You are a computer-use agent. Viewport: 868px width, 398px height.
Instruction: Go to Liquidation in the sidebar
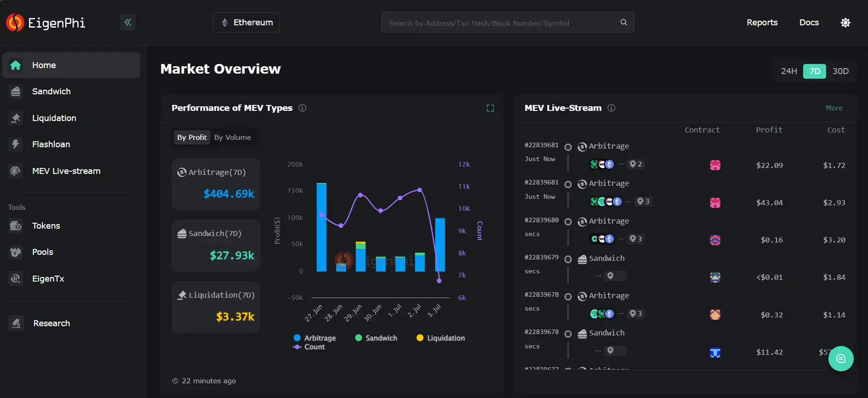click(x=54, y=118)
